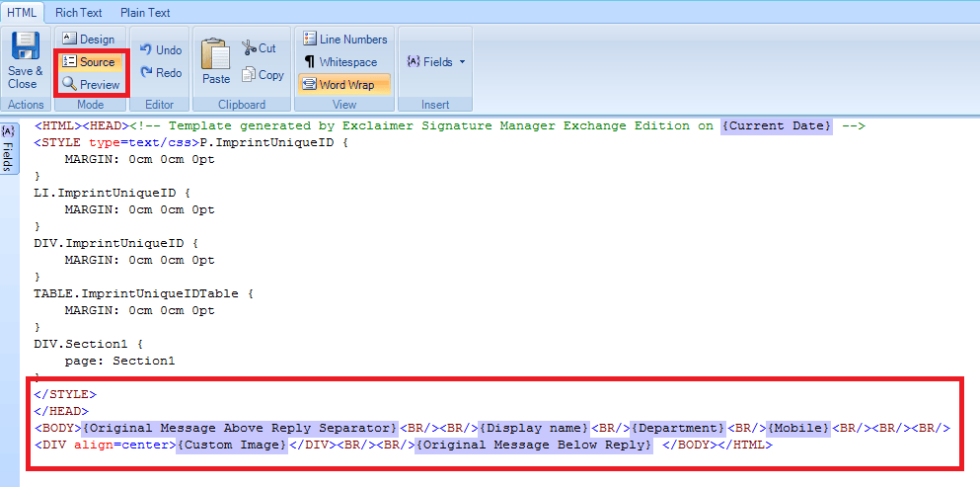Click the DIV align=center tag
Viewport: 980px width, 487px height.
coord(105,446)
